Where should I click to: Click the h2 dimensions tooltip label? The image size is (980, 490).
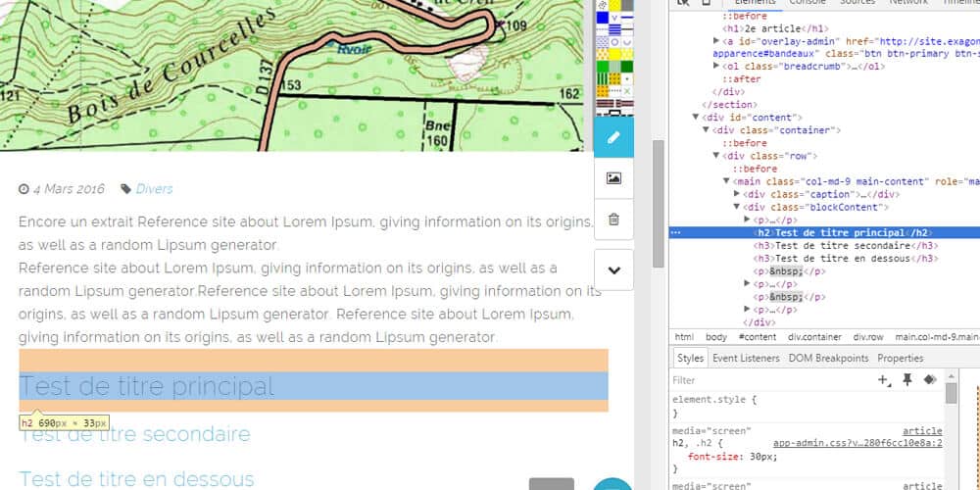tap(64, 422)
